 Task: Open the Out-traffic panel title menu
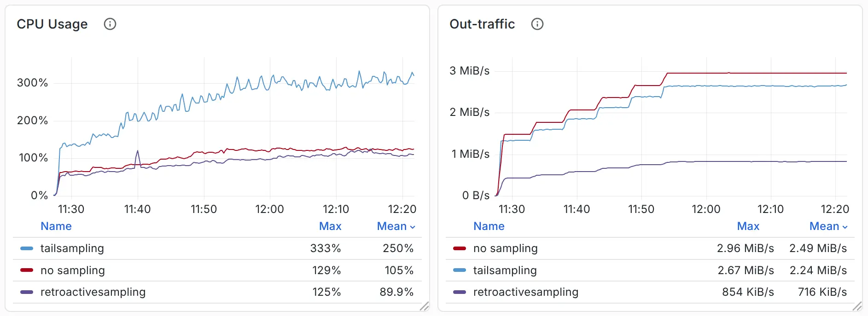(x=482, y=24)
